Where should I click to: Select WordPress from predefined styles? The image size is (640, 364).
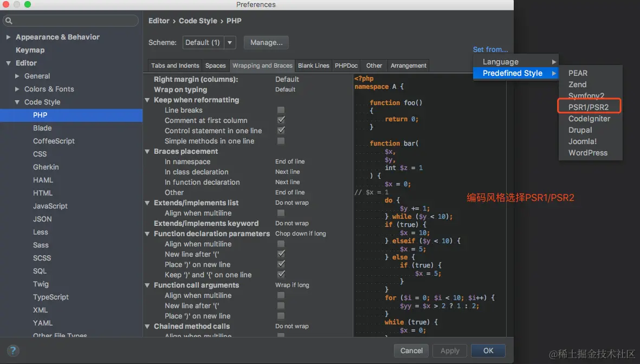click(x=588, y=153)
